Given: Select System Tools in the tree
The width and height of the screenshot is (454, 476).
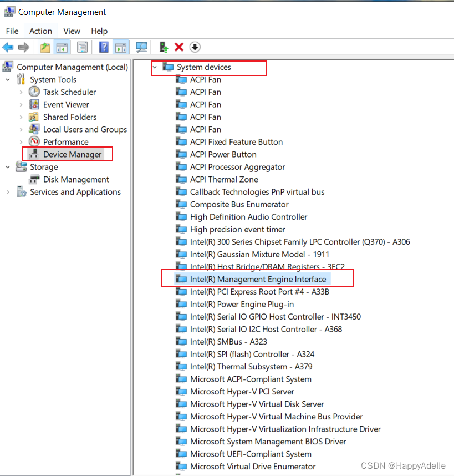Looking at the screenshot, I should [53, 79].
